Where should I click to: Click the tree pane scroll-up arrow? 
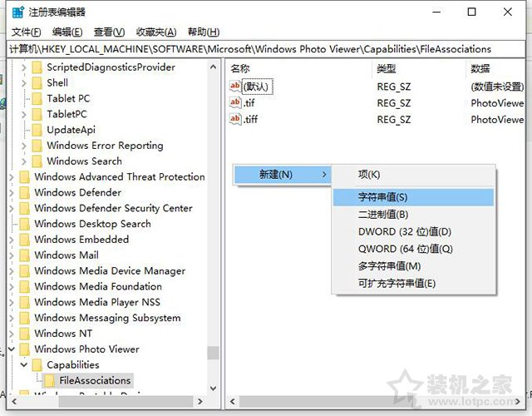click(213, 67)
